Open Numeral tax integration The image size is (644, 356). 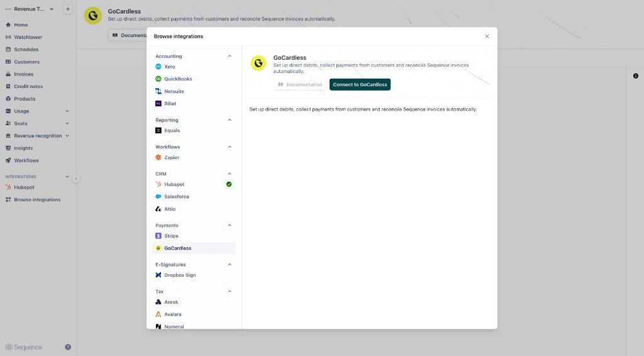click(x=194, y=326)
